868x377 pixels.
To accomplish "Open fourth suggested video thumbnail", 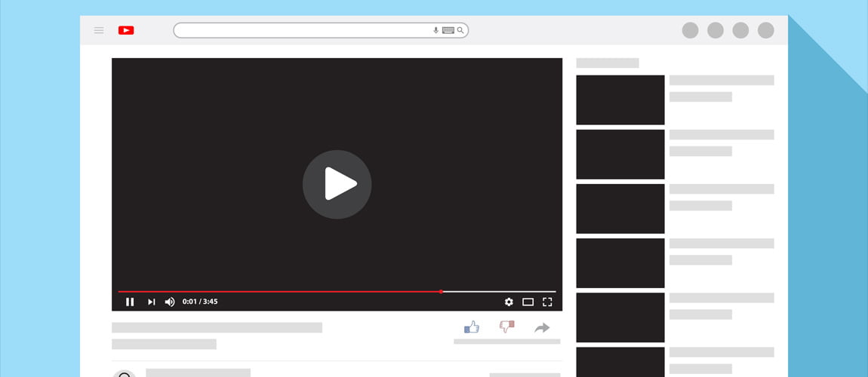I will pyautogui.click(x=620, y=263).
